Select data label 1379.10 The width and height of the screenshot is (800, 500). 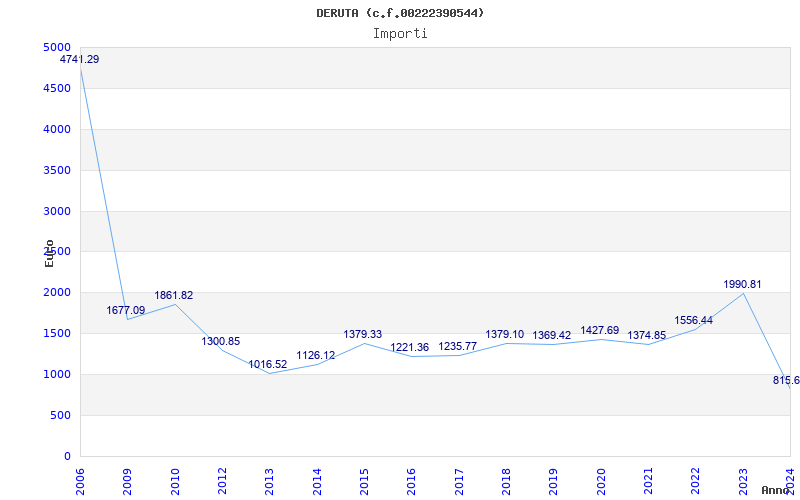click(505, 334)
